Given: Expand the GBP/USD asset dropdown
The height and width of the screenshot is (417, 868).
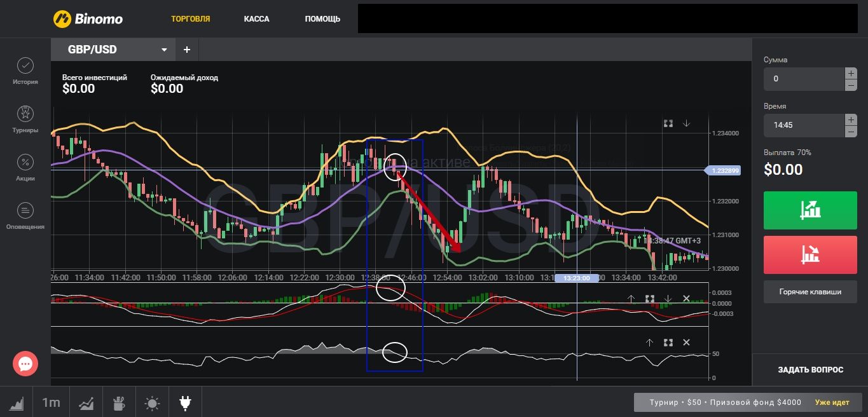Looking at the screenshot, I should click(x=165, y=50).
